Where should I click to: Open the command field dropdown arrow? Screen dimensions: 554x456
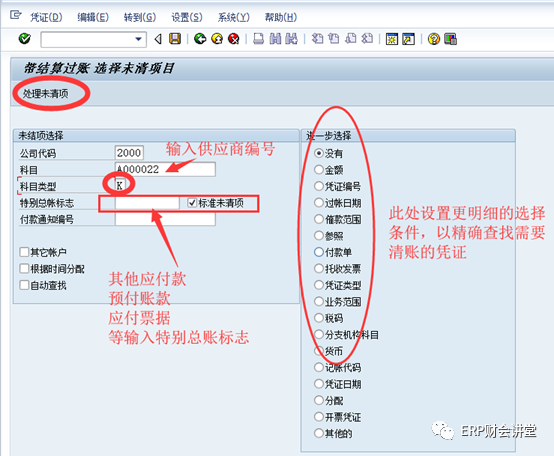(138, 39)
